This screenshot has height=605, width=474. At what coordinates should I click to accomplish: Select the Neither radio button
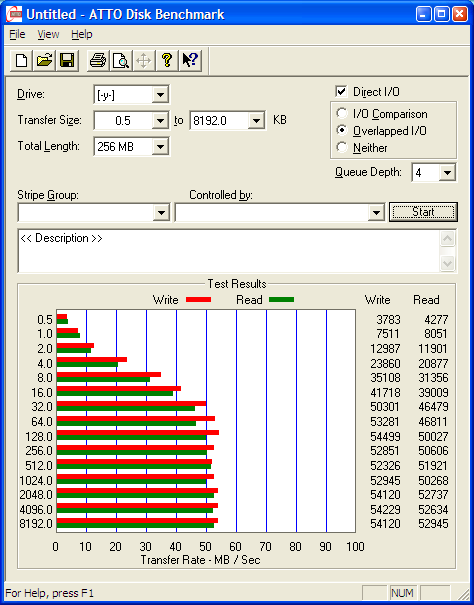pyautogui.click(x=342, y=147)
